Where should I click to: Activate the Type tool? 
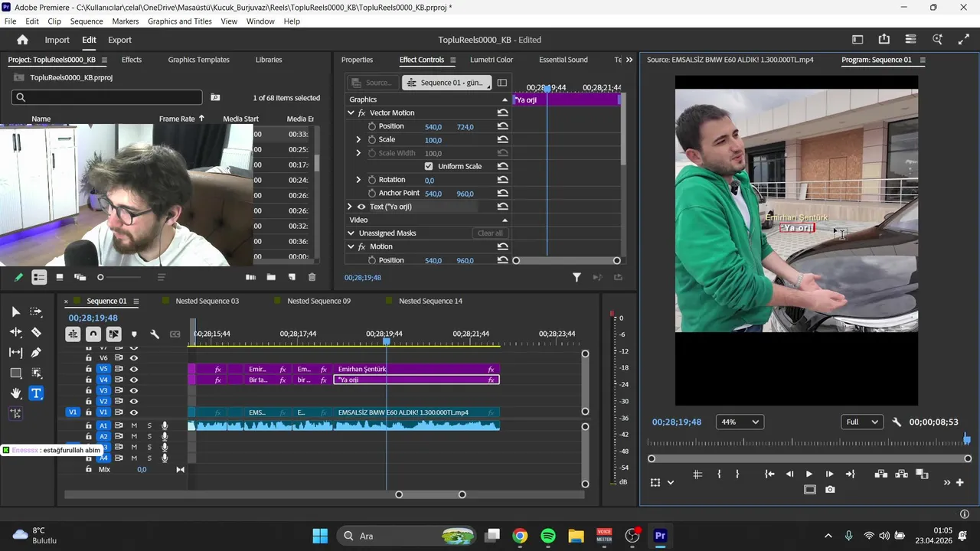pyautogui.click(x=36, y=393)
